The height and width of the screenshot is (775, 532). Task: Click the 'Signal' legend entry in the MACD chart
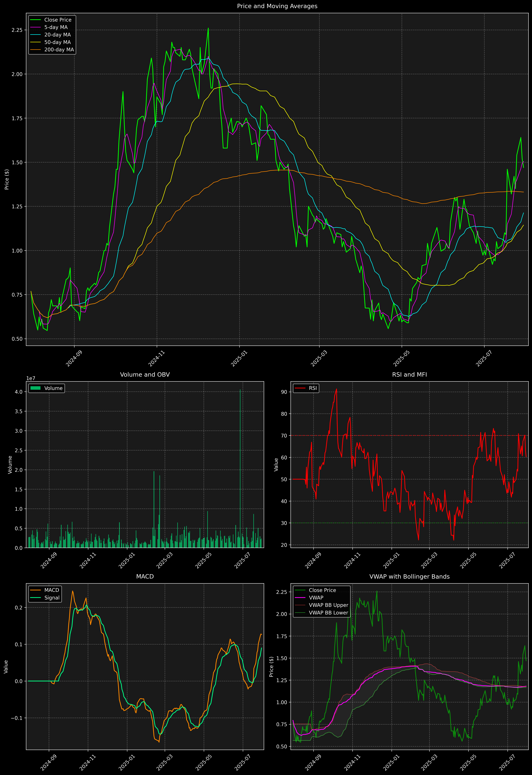coord(52,598)
